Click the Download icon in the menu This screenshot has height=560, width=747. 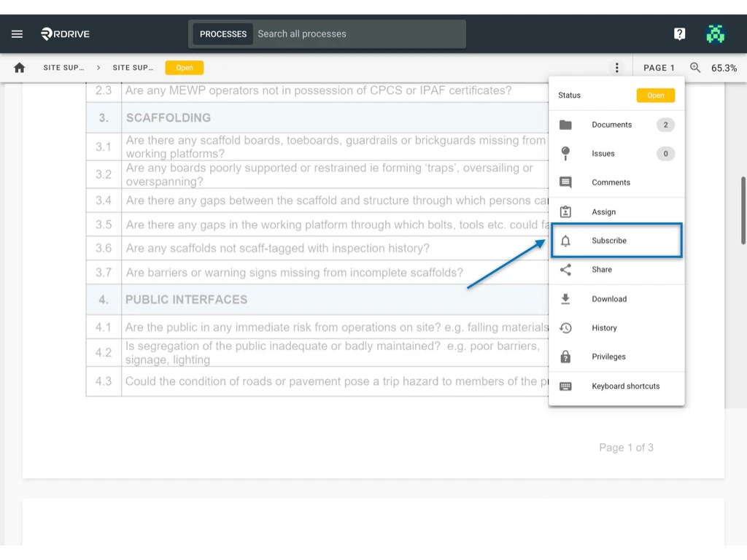tap(566, 299)
